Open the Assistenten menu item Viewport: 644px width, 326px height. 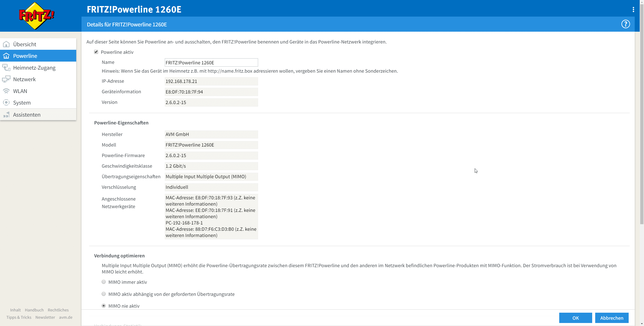tap(27, 115)
